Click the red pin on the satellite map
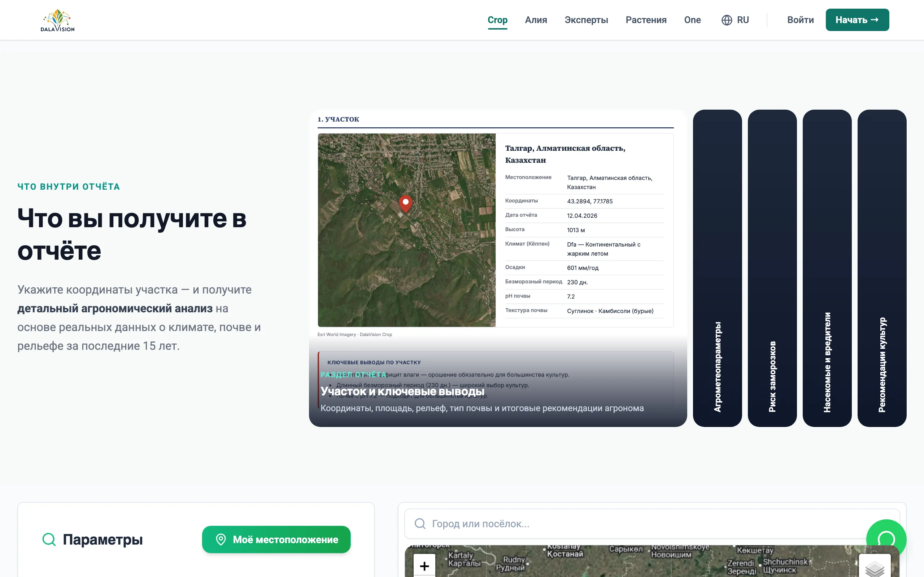 [405, 203]
